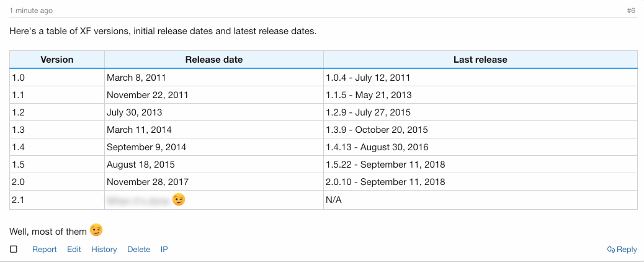The height and width of the screenshot is (262, 644).
Task: Click the Delete link
Action: 139,249
